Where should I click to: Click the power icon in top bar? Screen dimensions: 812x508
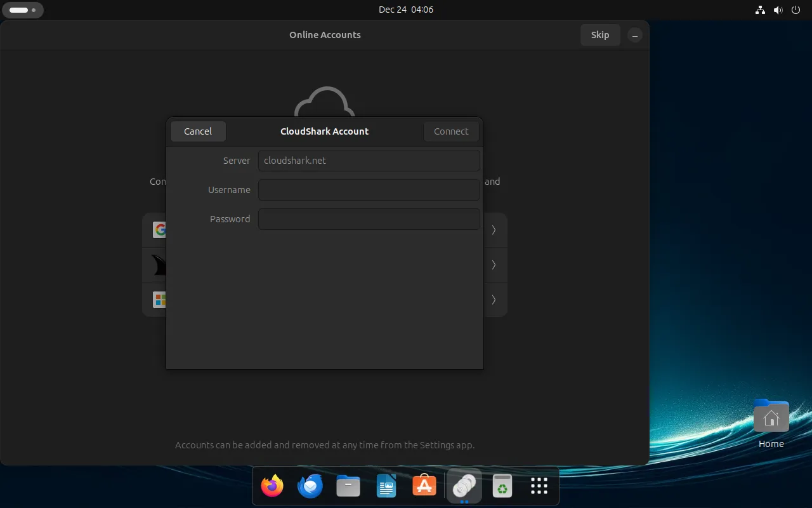pyautogui.click(x=796, y=10)
